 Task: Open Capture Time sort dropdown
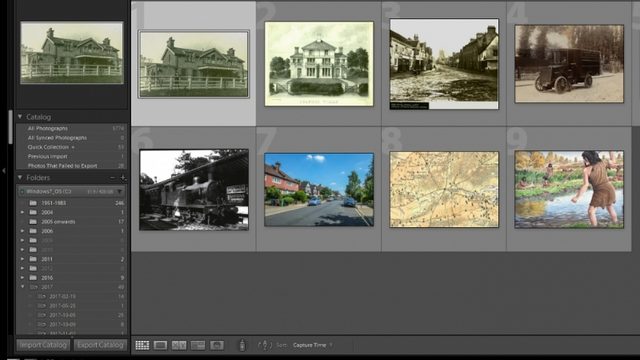[312, 345]
